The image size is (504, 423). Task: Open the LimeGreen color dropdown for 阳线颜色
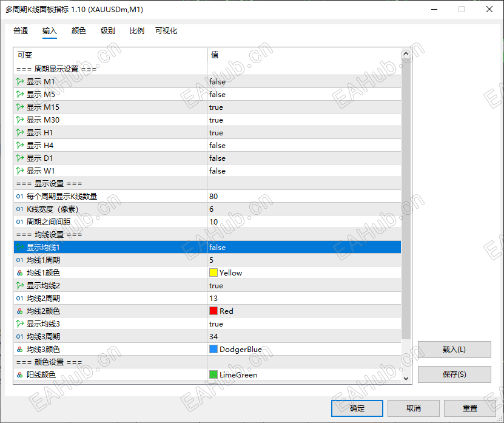304,374
